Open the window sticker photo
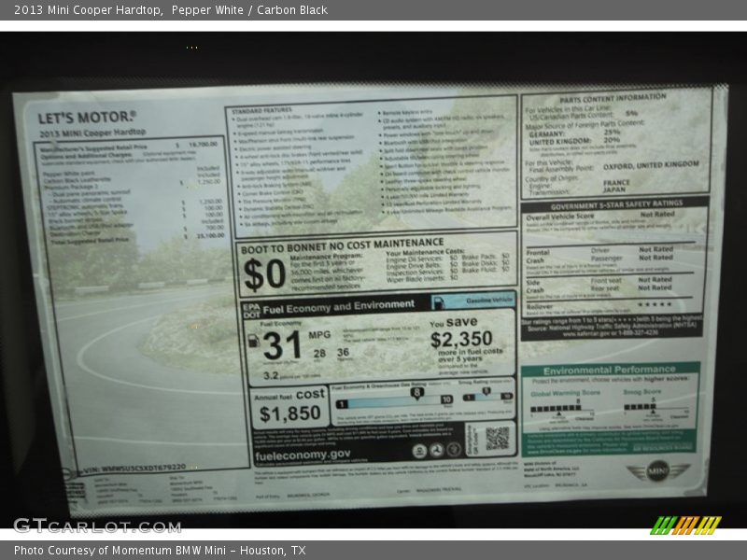The width and height of the screenshot is (747, 560). 373,280
